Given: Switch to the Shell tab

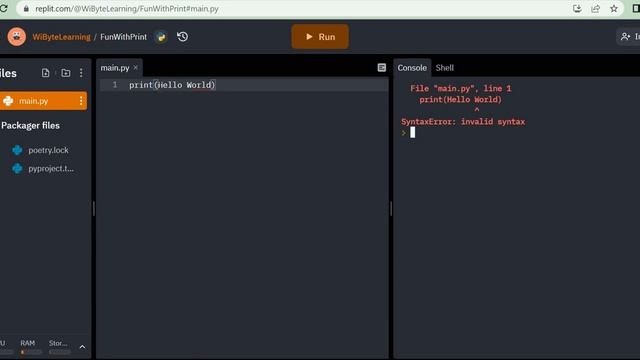Looking at the screenshot, I should click(x=444, y=68).
